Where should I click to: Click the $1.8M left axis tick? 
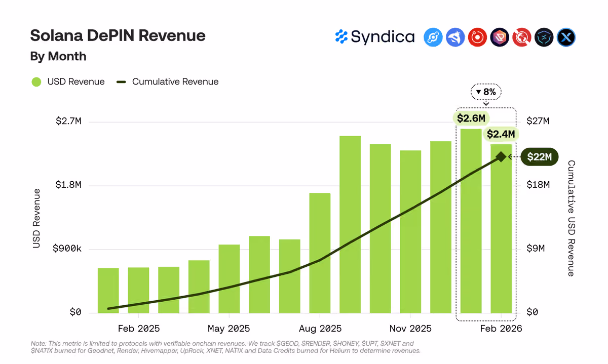click(x=68, y=185)
